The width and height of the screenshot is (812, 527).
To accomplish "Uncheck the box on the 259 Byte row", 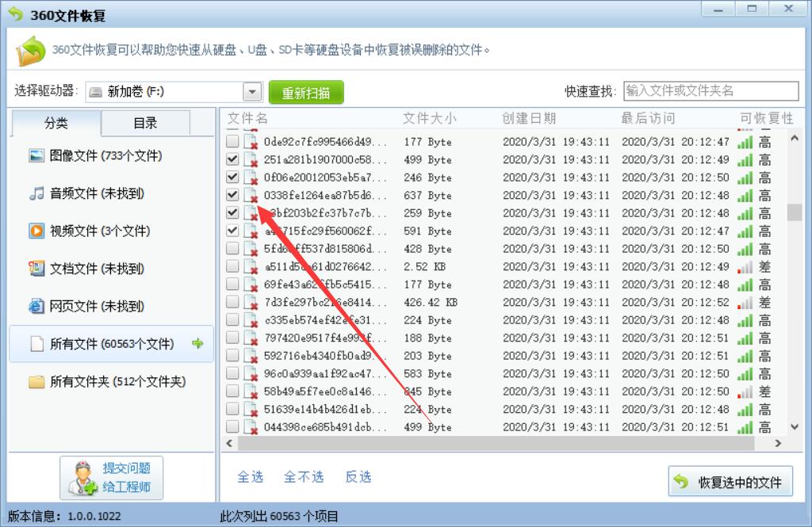I will coord(232,212).
